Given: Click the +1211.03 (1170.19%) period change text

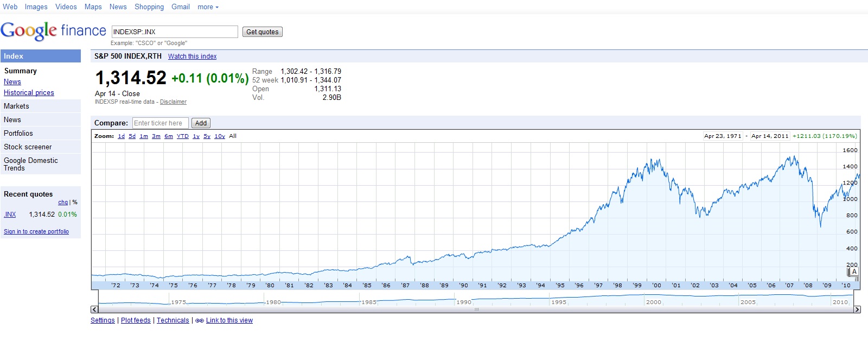Looking at the screenshot, I should [x=825, y=136].
